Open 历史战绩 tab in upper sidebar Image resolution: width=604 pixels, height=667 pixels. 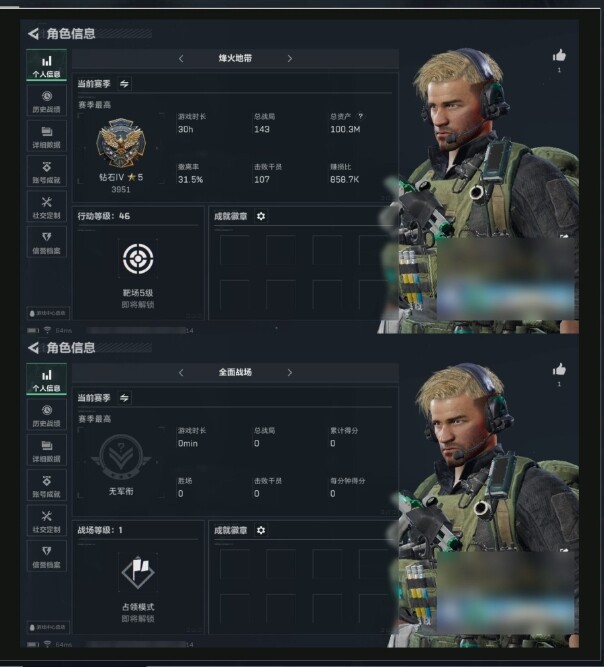(x=46, y=101)
